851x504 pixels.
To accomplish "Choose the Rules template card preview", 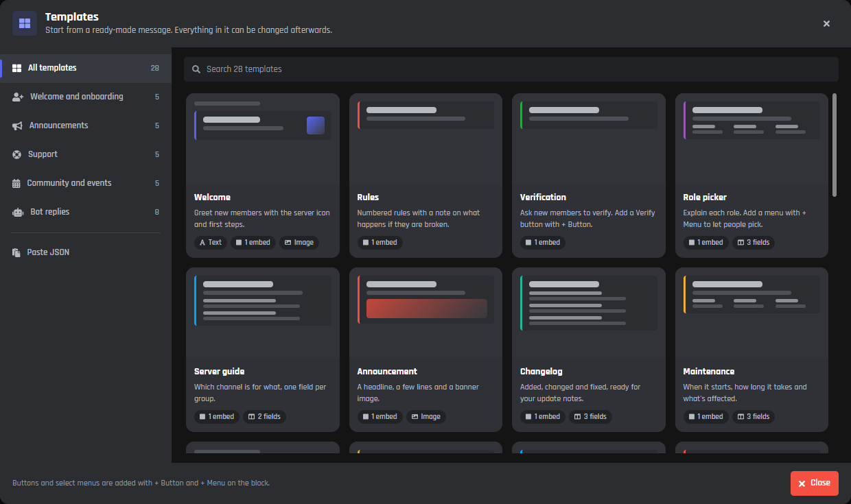I will [x=425, y=139].
